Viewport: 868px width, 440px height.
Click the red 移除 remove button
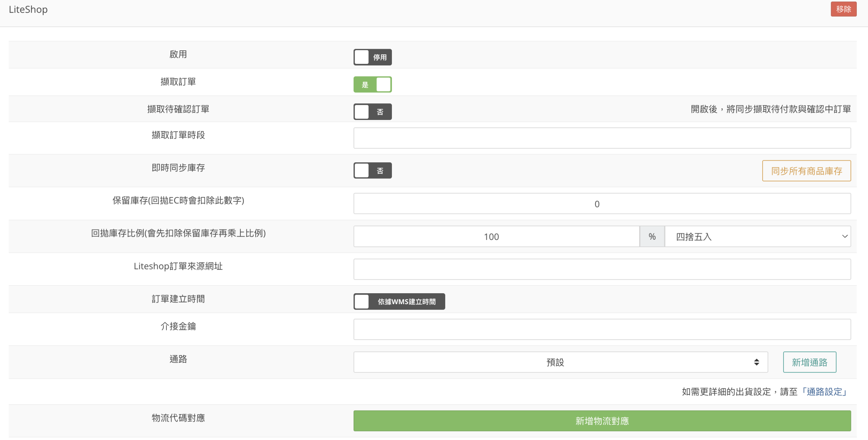(843, 9)
